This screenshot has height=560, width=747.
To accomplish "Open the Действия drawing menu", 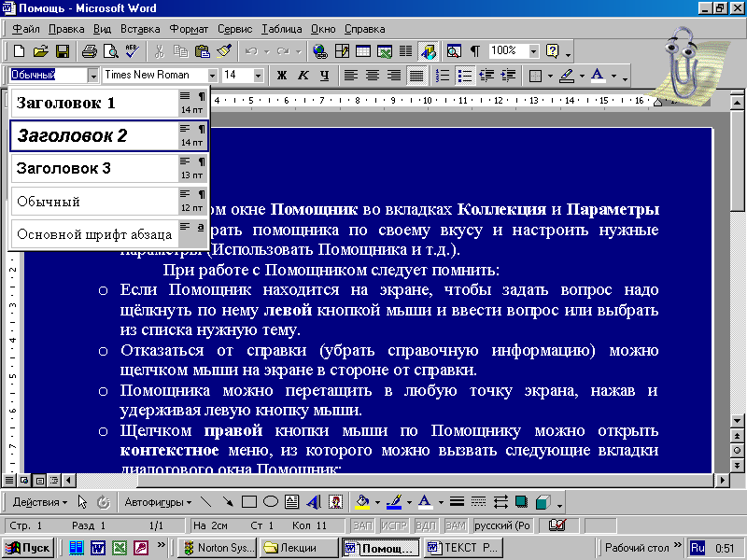I will (x=39, y=502).
